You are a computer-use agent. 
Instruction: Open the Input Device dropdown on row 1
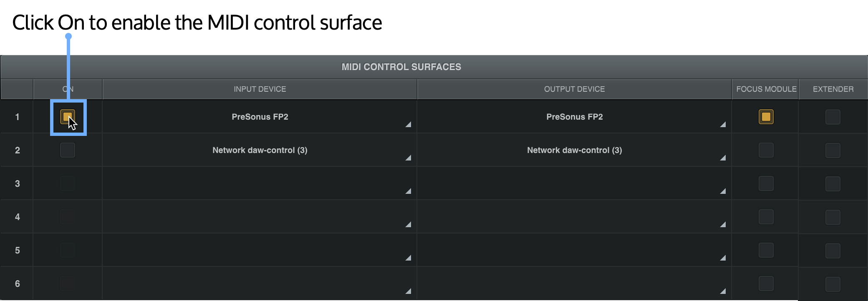(x=408, y=124)
